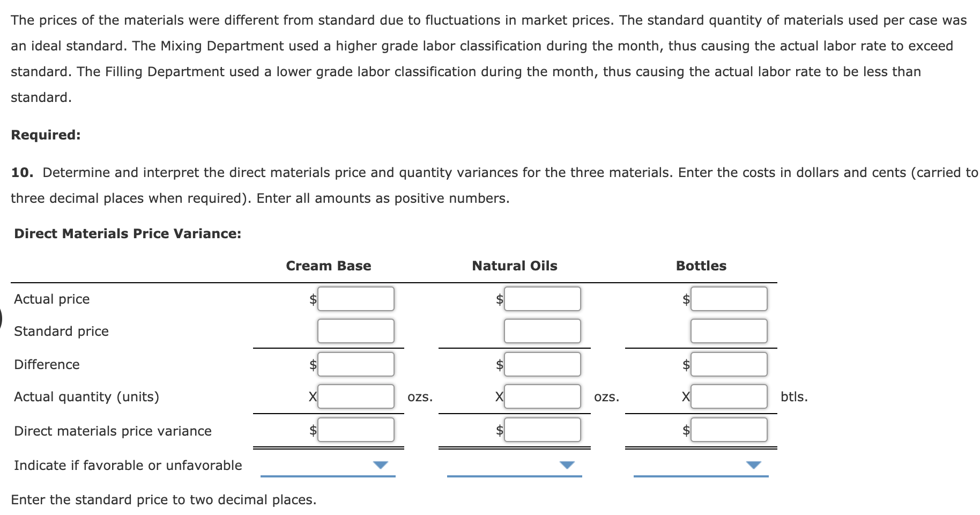The image size is (980, 515).
Task: Open the favorable/unfavorable dropdown for Bottles
Action: tap(754, 465)
